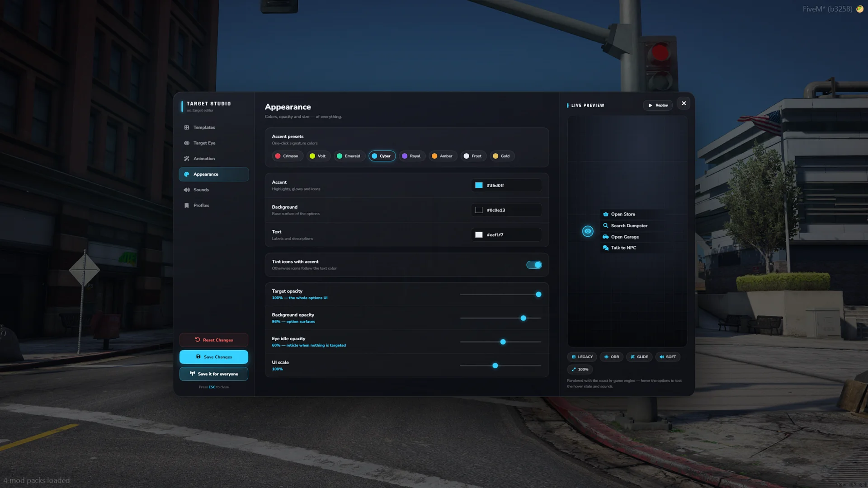Open the Background color swatch picker

click(x=479, y=210)
